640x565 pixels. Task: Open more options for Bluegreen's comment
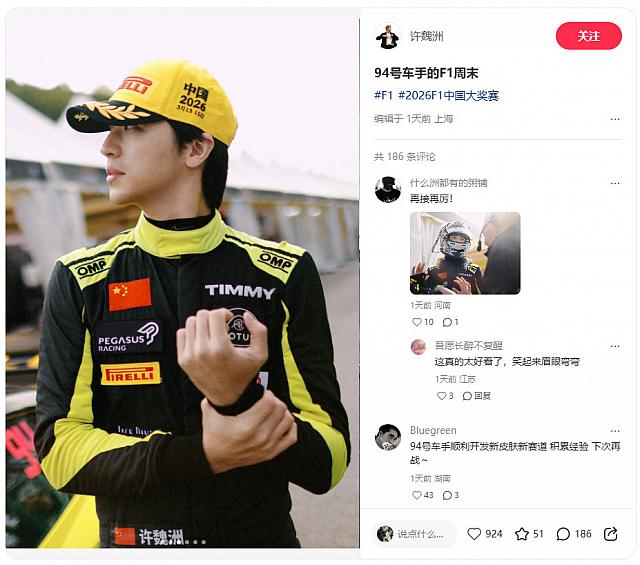[615, 431]
